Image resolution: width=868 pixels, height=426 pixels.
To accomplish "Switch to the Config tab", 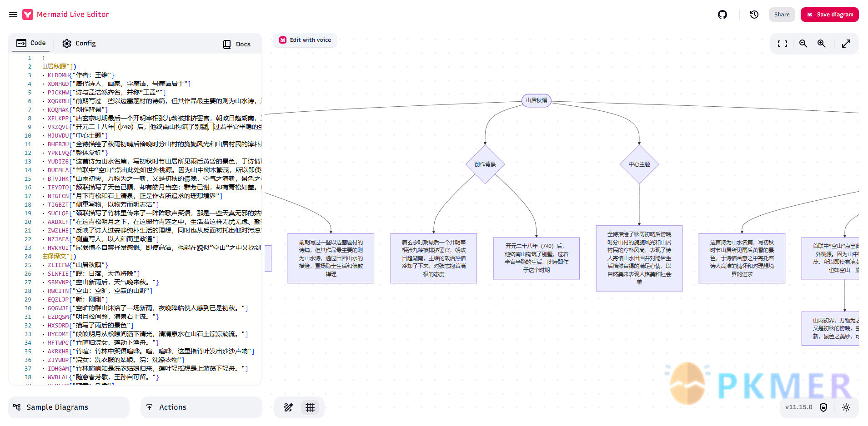I will [79, 43].
